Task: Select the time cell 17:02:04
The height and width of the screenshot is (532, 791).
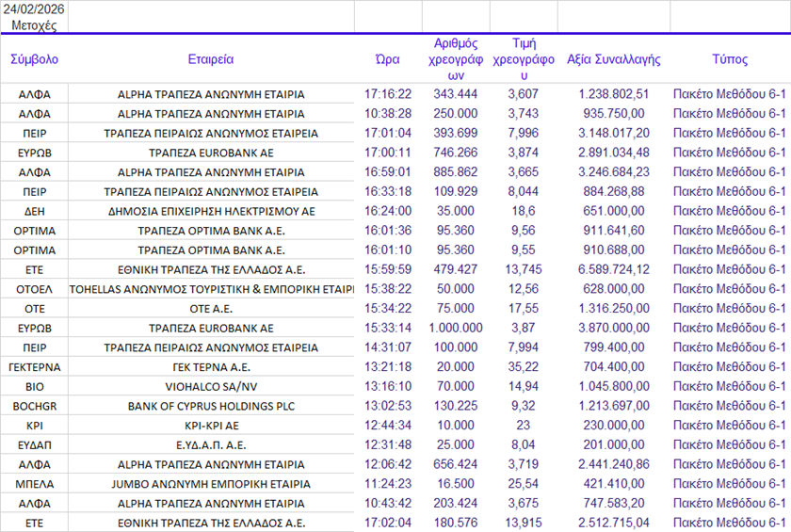Action: click(x=388, y=523)
